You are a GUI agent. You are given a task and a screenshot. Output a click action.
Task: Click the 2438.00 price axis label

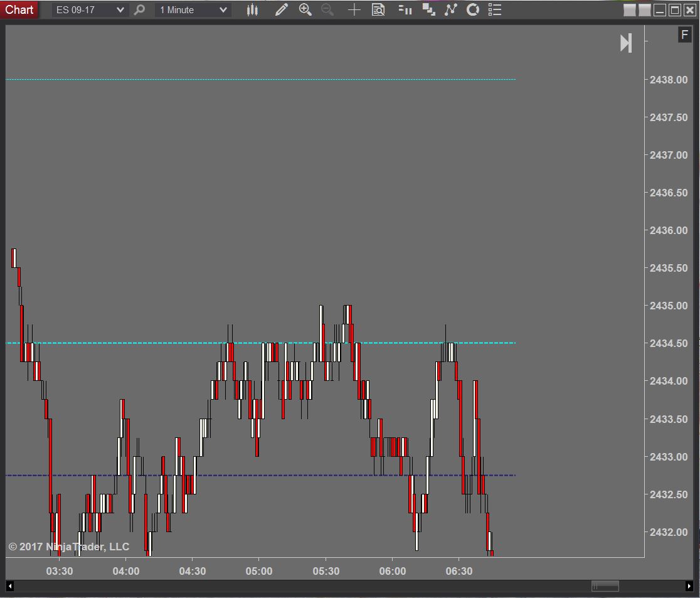click(668, 80)
